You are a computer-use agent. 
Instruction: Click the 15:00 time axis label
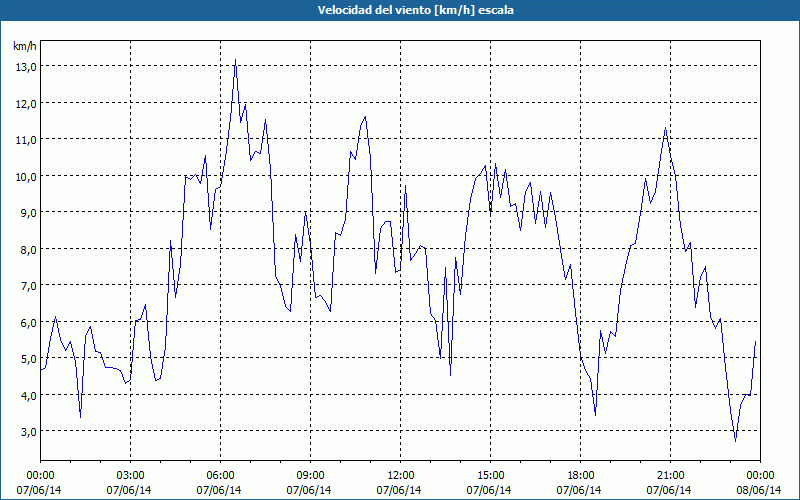pyautogui.click(x=490, y=476)
